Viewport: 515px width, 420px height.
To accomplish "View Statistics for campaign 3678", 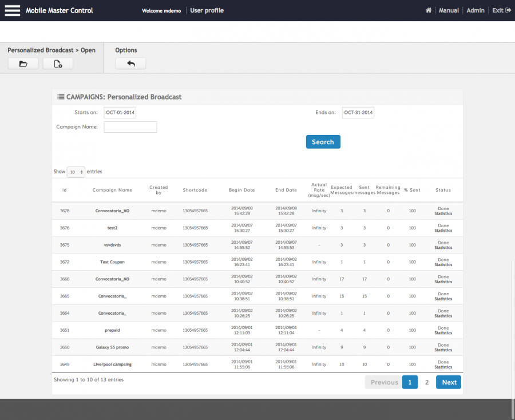I will pos(443,213).
